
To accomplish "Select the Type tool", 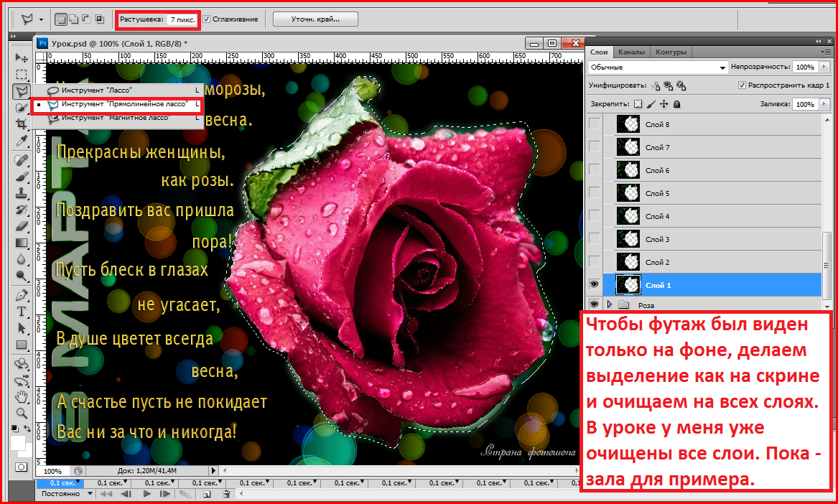I will 22,312.
